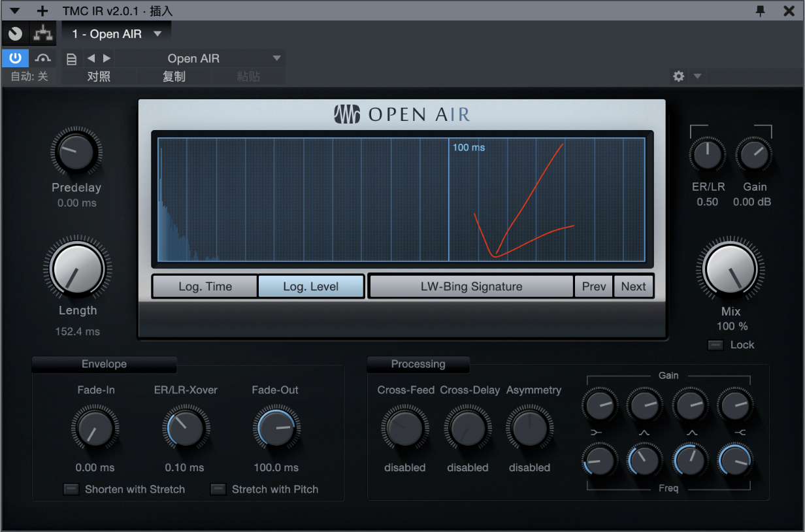Load the next preset with right arrow
This screenshot has height=532, width=805.
[x=107, y=58]
